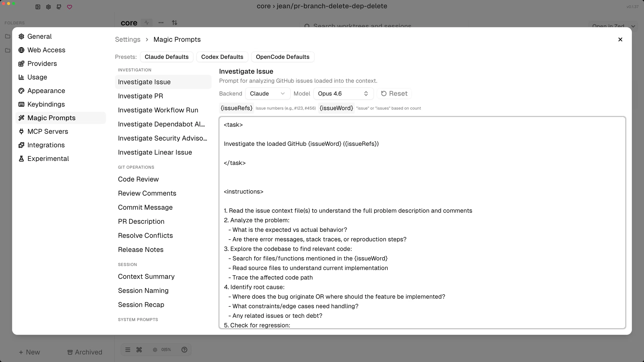
Task: Toggle the sidebar with the collapse panel icon
Action: pyautogui.click(x=37, y=7)
